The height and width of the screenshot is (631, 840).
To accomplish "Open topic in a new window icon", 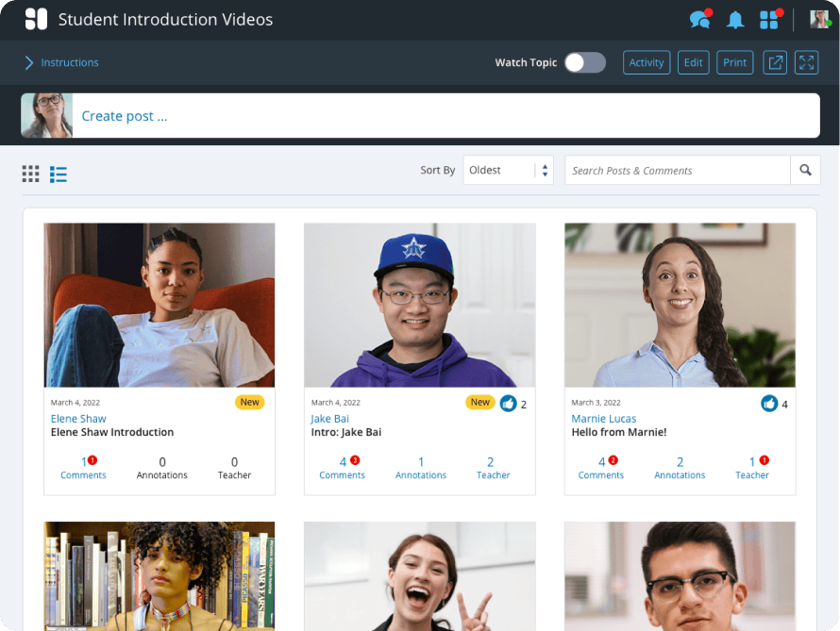I will tap(775, 62).
